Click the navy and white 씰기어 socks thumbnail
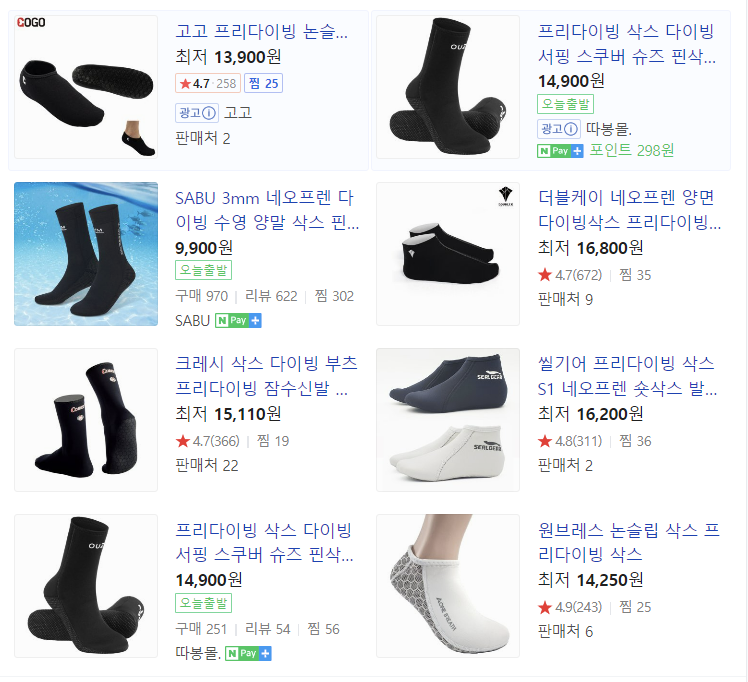The width and height of the screenshot is (748, 682). tap(448, 420)
